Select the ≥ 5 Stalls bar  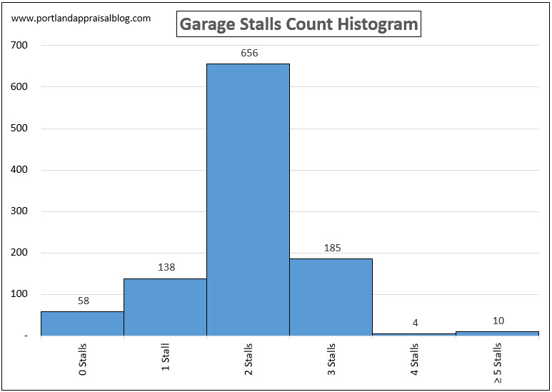497,333
